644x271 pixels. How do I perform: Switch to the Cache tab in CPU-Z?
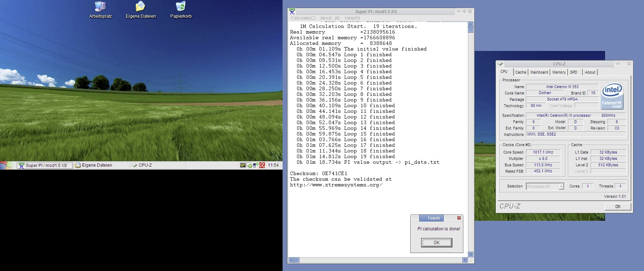[521, 72]
